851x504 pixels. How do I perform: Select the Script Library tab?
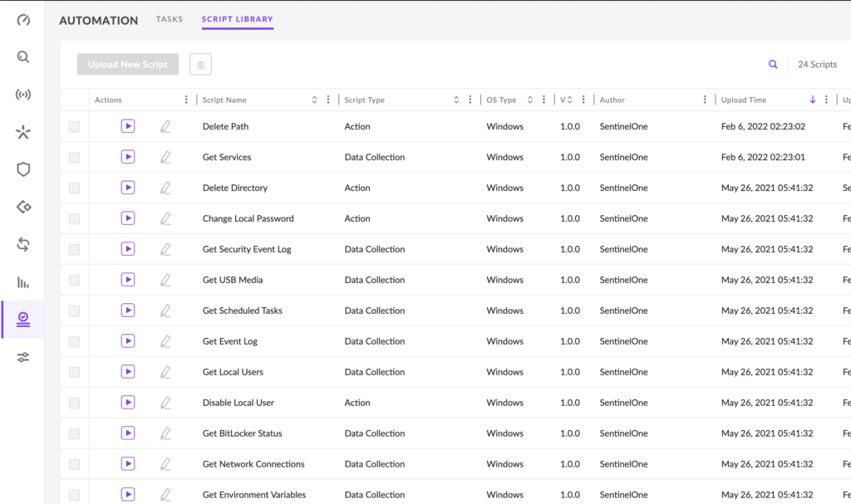(x=237, y=19)
